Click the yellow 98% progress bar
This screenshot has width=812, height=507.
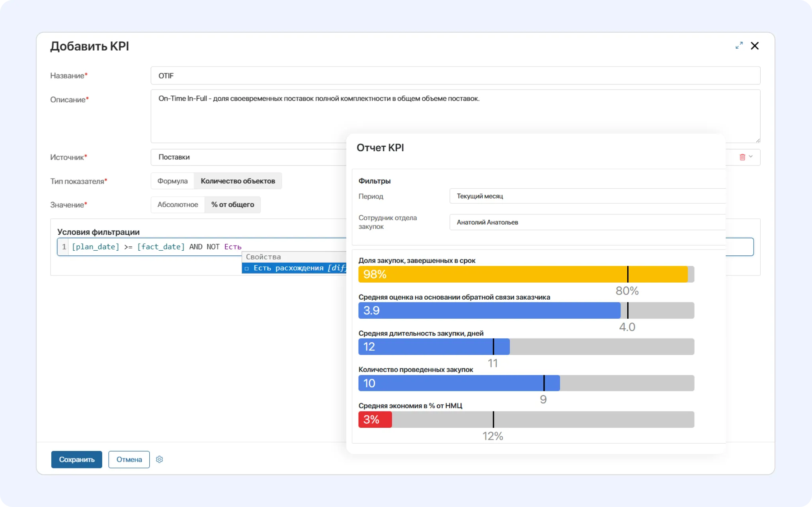(x=523, y=274)
